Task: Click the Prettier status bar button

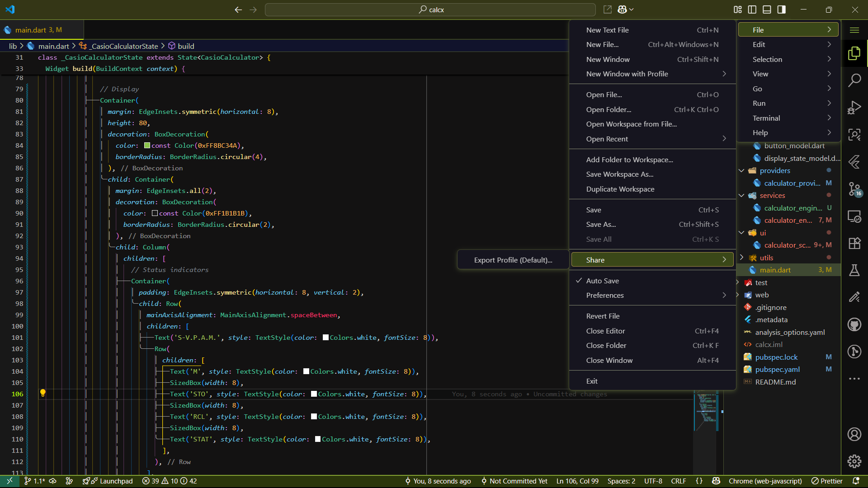Action: click(x=827, y=481)
